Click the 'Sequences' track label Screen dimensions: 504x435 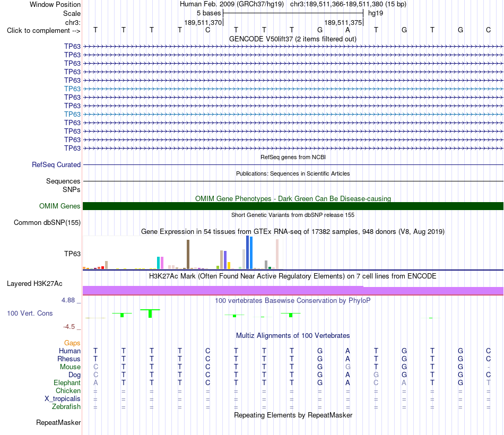pos(63,181)
